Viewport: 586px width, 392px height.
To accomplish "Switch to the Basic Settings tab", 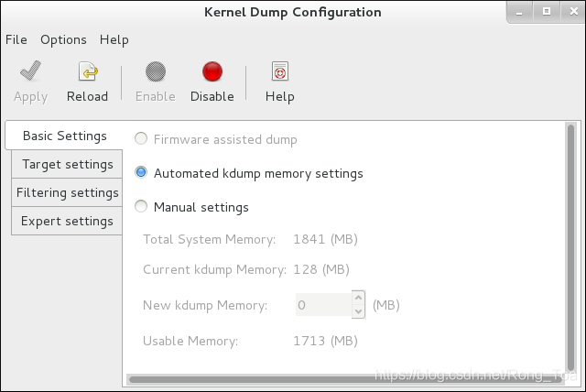I will point(64,136).
